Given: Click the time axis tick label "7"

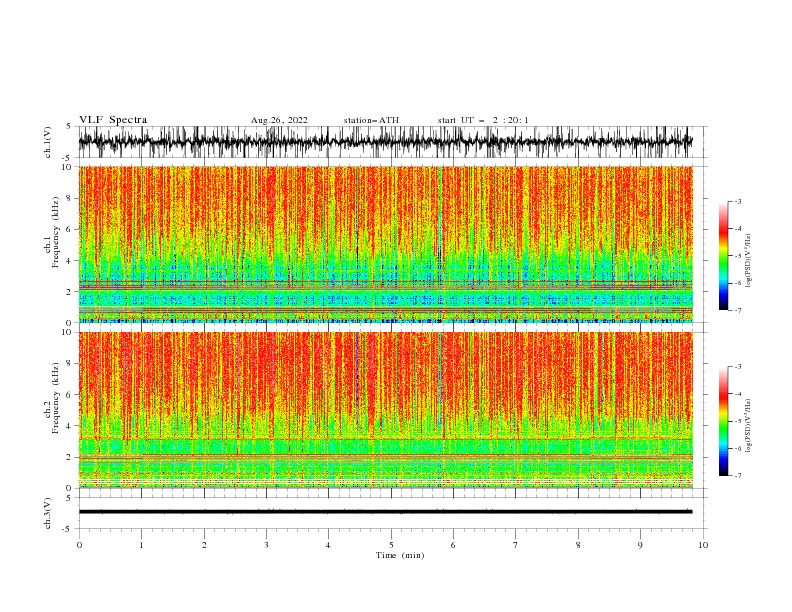Looking at the screenshot, I should (516, 545).
